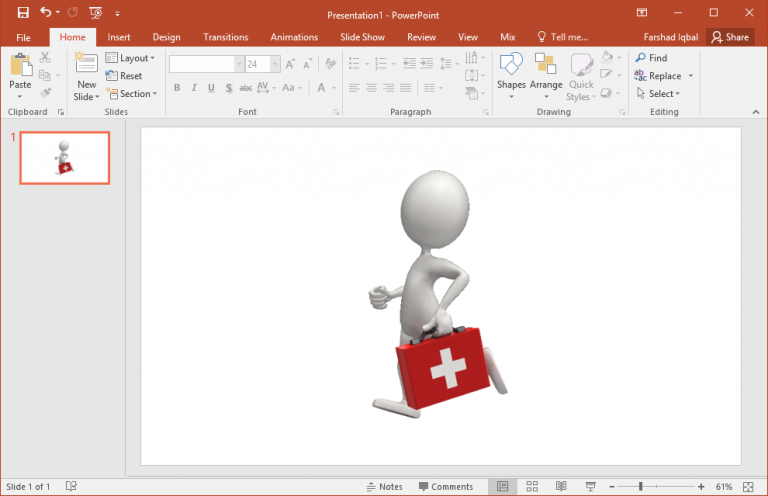Switch to the Insert tab

(119, 37)
